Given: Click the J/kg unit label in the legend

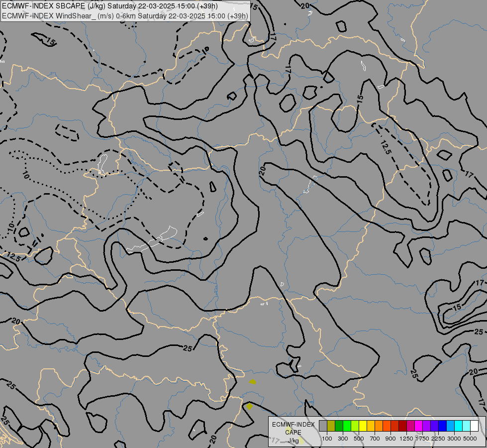Looking at the screenshot, I should click(x=293, y=441).
